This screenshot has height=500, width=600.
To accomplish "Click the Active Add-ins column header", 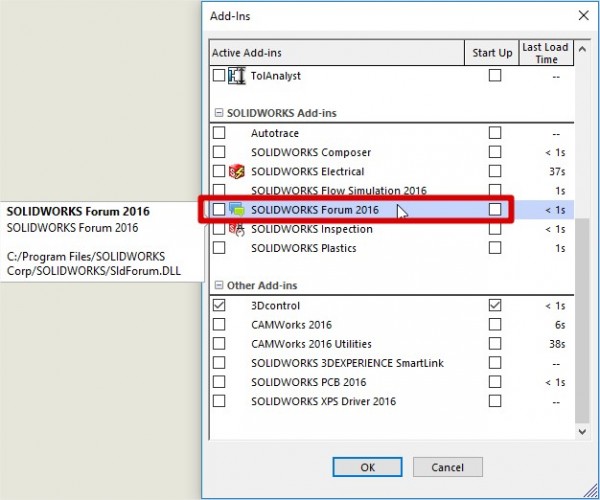I will point(337,52).
